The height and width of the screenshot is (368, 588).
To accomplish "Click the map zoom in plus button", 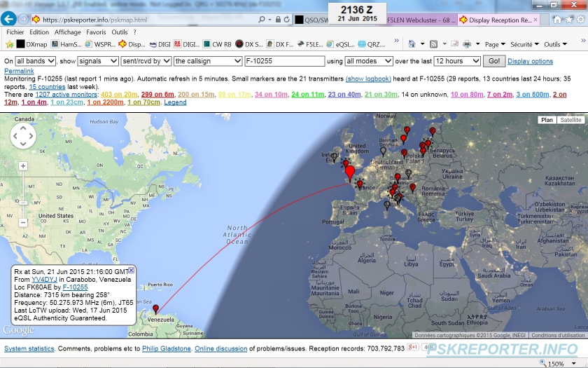I will [23, 166].
